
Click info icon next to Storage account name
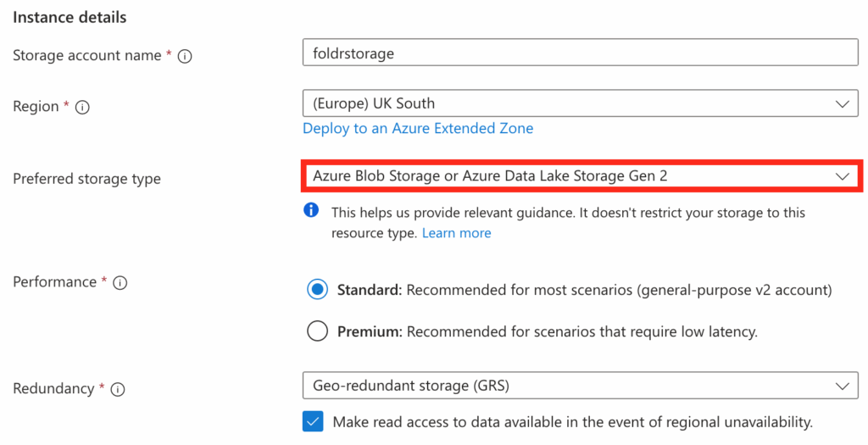[186, 56]
